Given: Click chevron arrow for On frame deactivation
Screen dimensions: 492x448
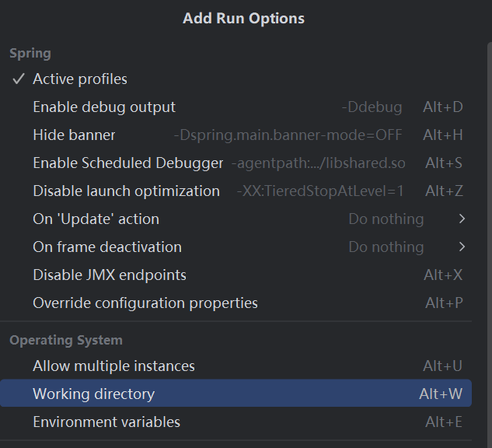Looking at the screenshot, I should pos(462,247).
